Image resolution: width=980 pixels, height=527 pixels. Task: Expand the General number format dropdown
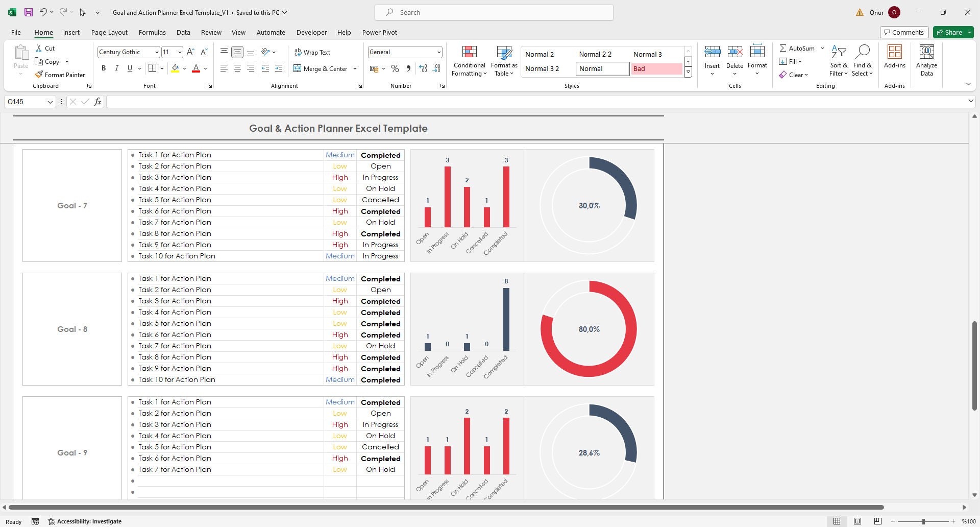439,52
